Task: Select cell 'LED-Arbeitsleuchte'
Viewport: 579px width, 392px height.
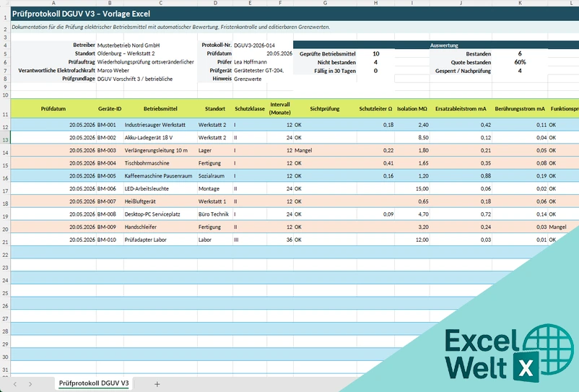Action: coord(160,188)
